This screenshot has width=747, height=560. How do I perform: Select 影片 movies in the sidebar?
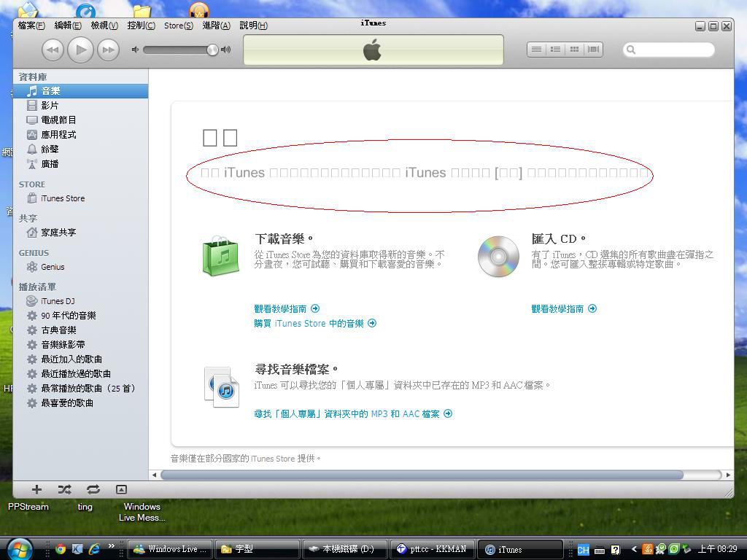click(x=80, y=105)
